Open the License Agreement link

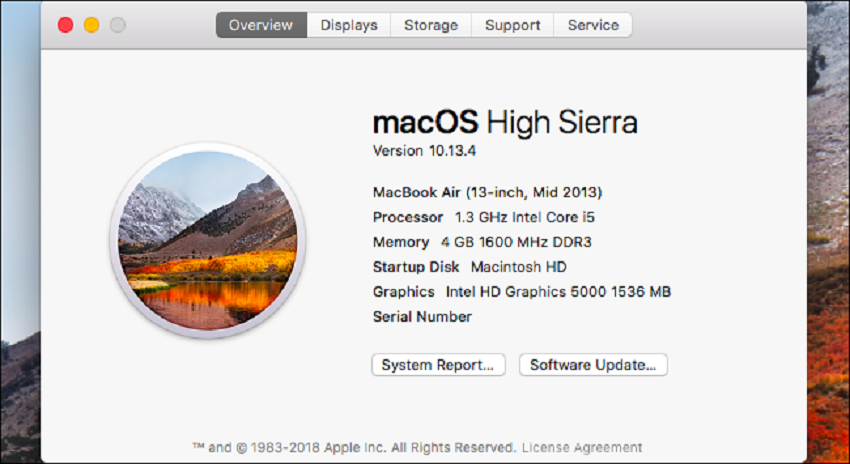click(582, 448)
